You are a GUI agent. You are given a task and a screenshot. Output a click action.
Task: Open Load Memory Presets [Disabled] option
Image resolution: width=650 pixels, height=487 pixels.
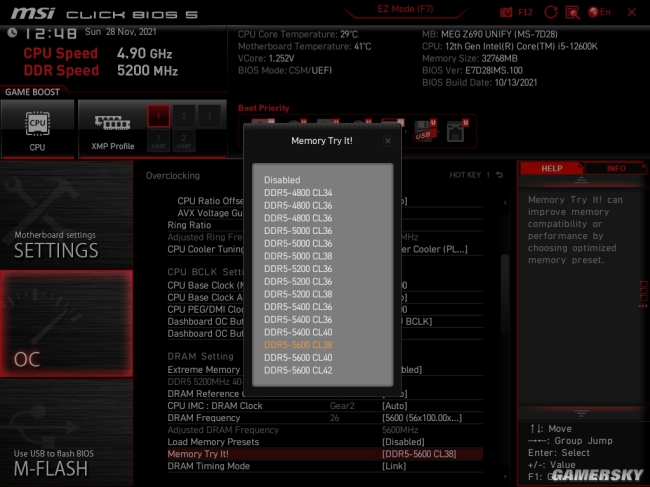[325, 442]
